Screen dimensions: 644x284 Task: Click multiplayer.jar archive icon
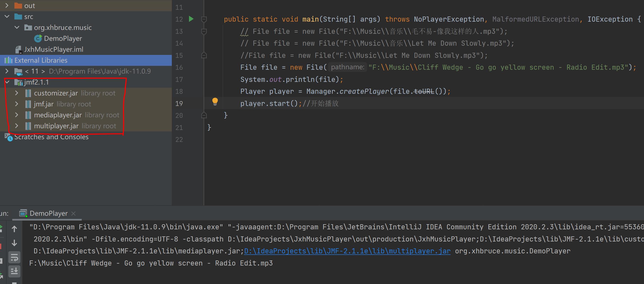point(28,126)
